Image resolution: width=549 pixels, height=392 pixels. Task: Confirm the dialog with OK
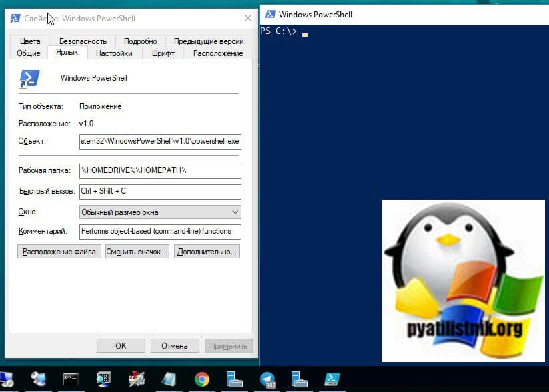tap(121, 346)
